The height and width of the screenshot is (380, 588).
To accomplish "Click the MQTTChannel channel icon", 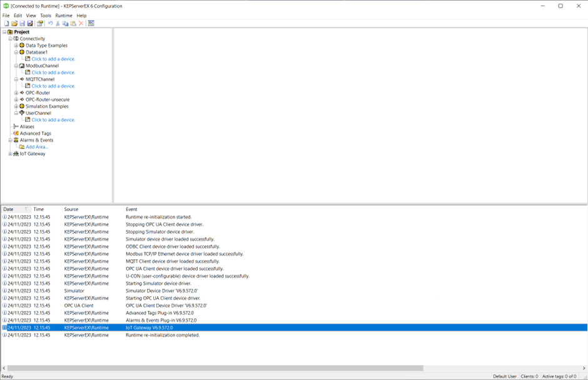I will 22,79.
